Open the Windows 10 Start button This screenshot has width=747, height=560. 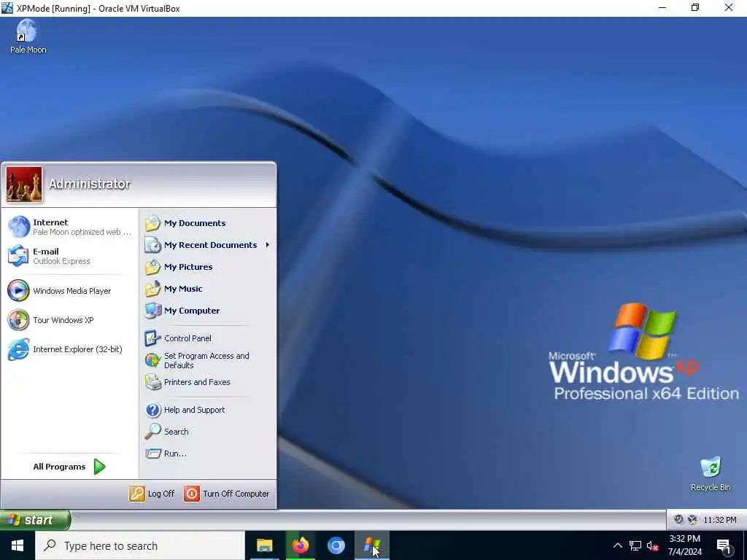point(18,545)
